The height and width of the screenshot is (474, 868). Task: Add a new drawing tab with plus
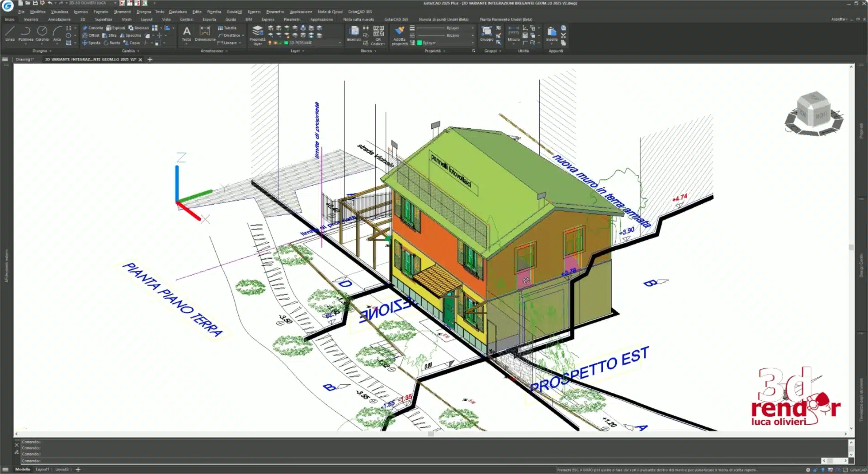[150, 59]
